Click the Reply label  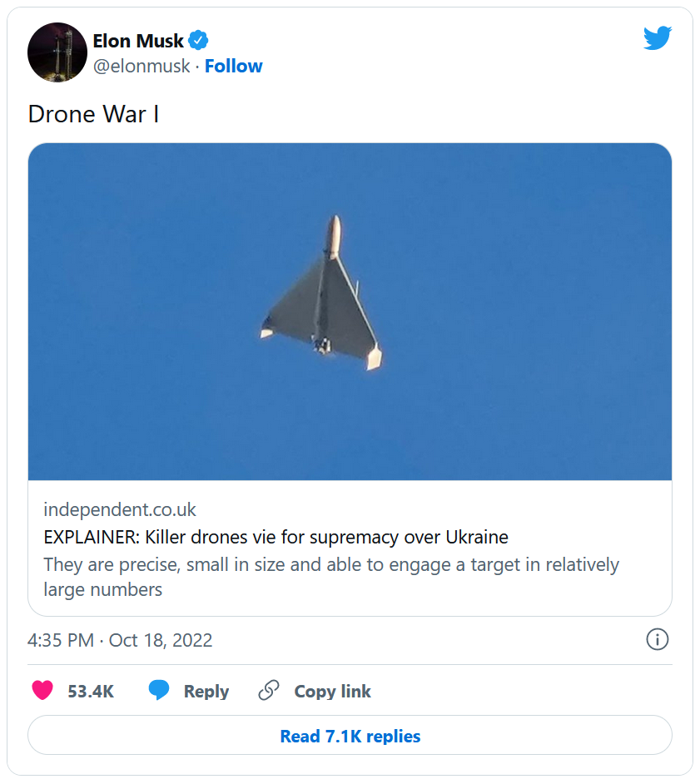(206, 692)
